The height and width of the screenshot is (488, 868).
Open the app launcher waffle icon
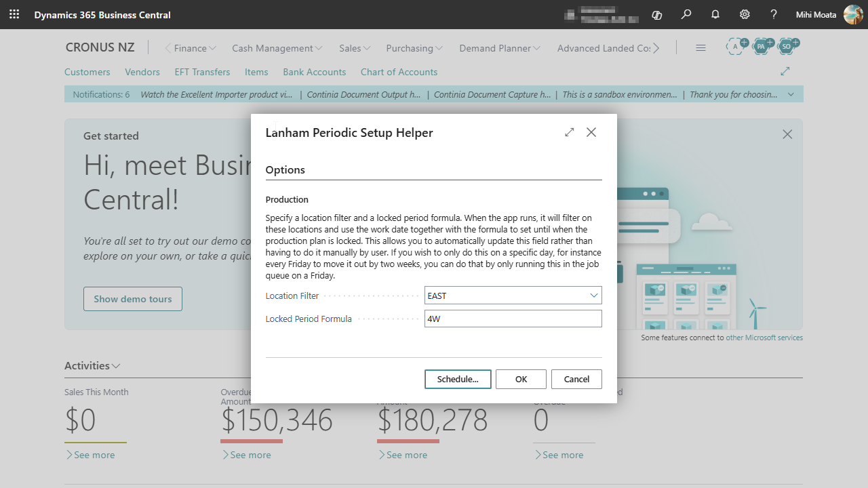(14, 14)
